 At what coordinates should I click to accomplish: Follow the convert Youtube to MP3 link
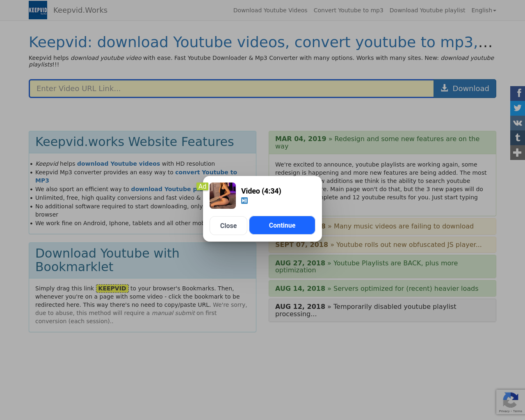pos(136,176)
